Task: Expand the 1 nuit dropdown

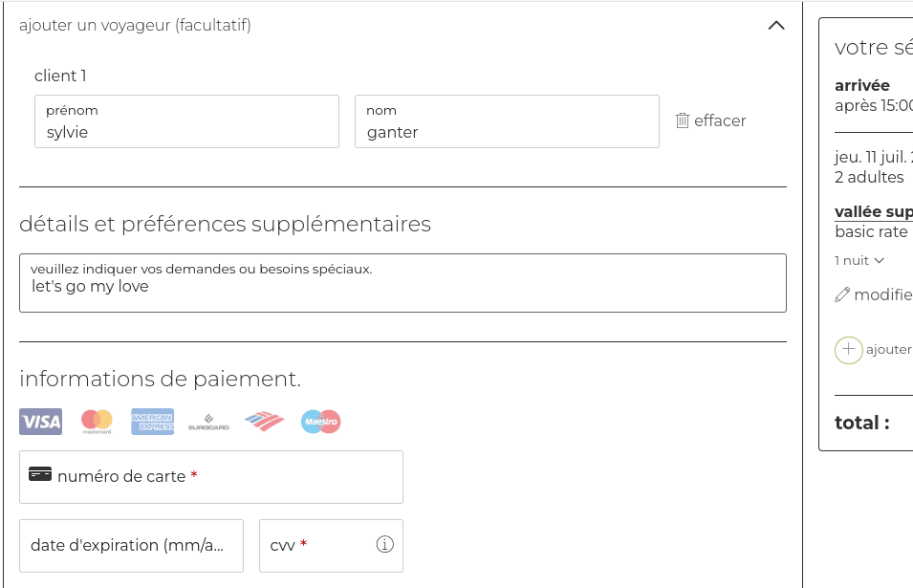Action: click(859, 260)
